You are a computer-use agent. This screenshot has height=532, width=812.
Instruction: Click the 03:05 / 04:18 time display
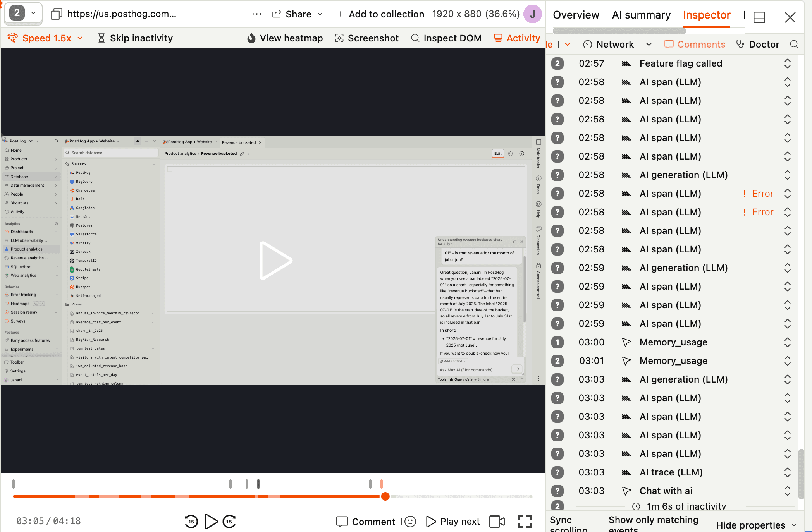click(x=48, y=521)
